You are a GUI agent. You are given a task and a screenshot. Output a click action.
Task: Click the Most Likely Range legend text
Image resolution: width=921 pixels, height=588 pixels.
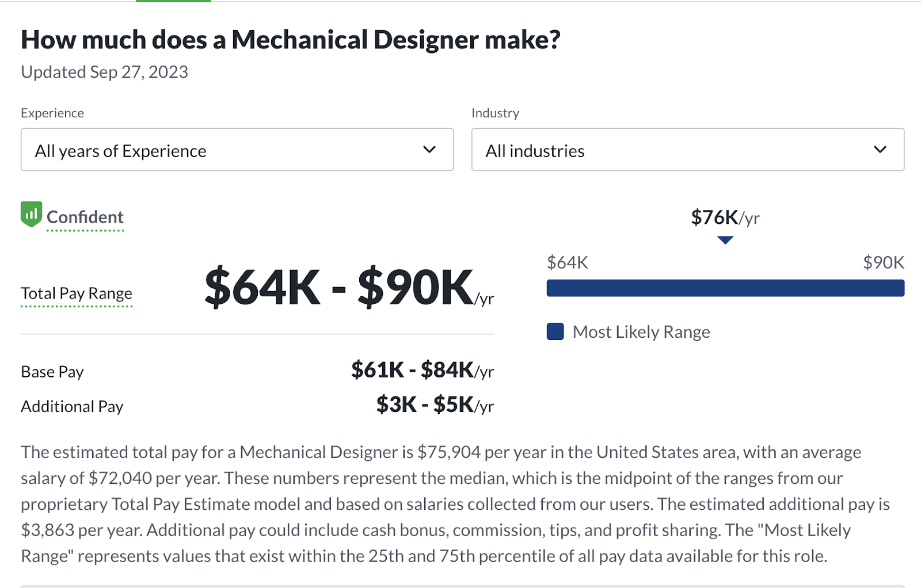(x=641, y=332)
